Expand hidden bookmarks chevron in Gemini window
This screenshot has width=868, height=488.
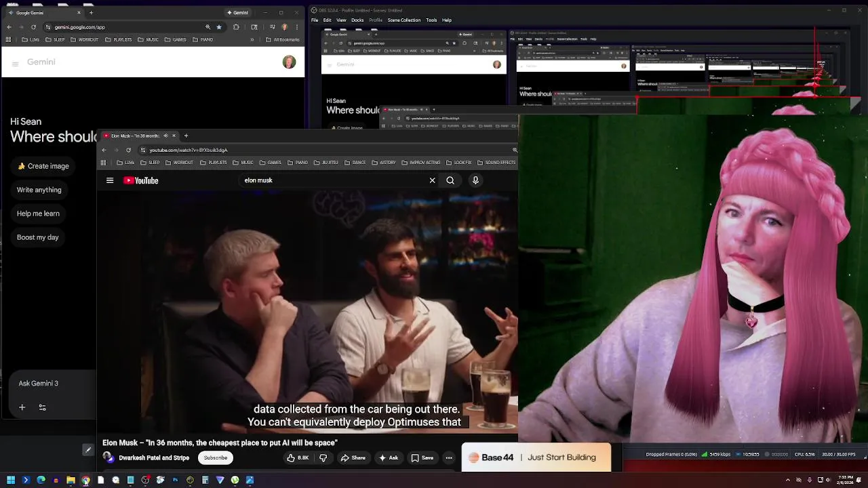coord(253,39)
